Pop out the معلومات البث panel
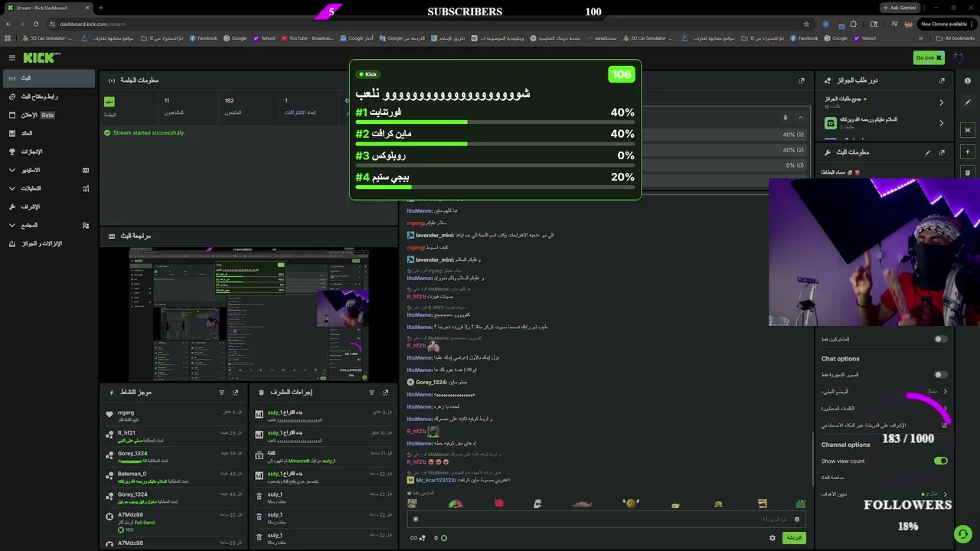This screenshot has height=551, width=980. (942, 152)
